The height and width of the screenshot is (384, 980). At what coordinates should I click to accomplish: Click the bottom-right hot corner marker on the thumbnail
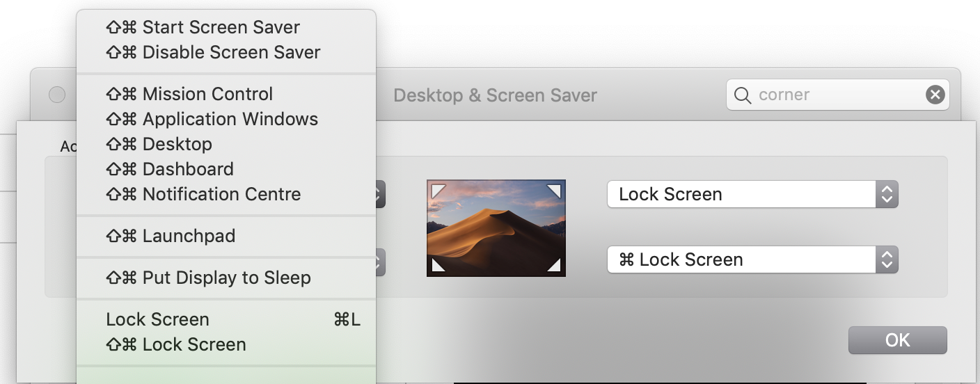coord(554,265)
